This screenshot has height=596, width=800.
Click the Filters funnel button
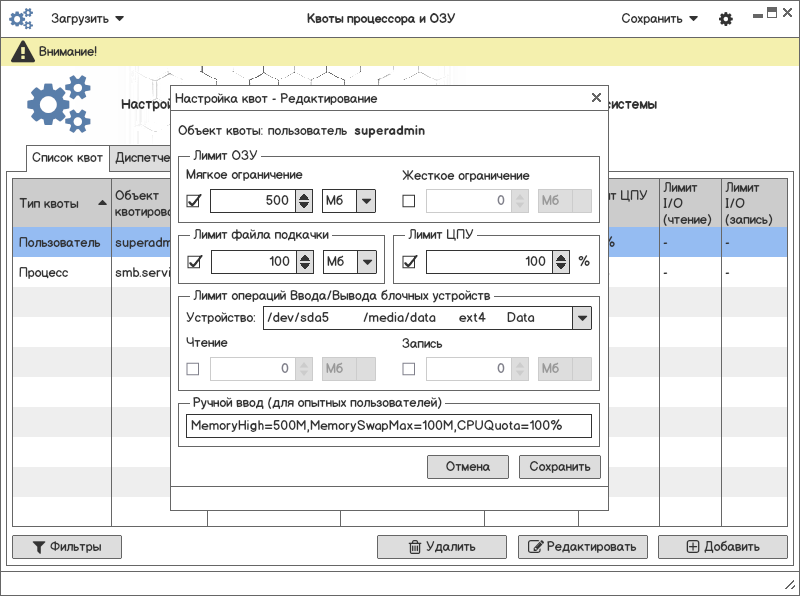tap(67, 547)
